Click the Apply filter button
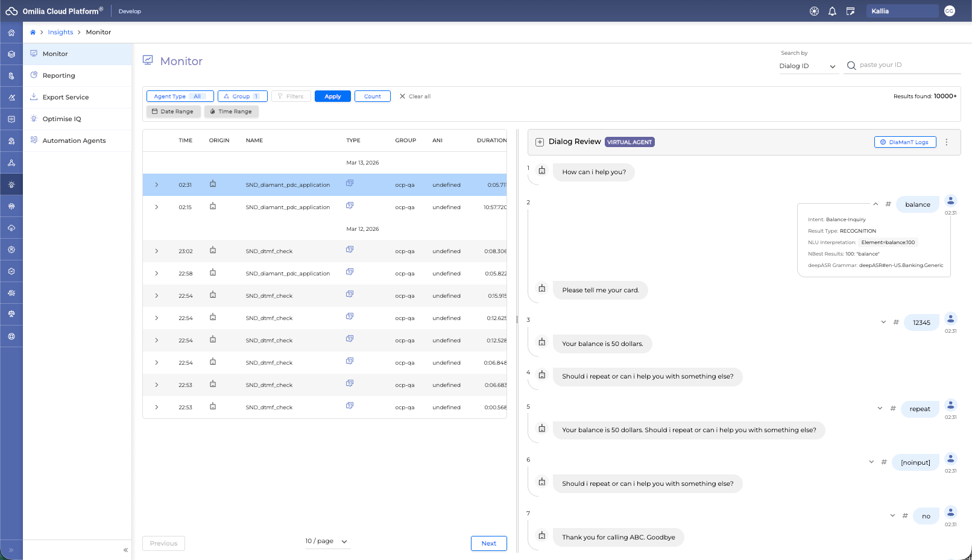Viewport: 972px width, 560px height. pos(332,96)
